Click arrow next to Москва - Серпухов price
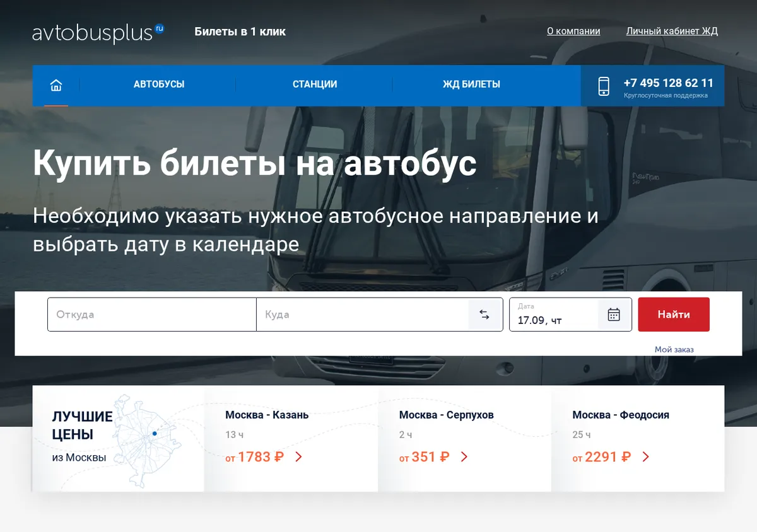This screenshot has height=532, width=757. 464,457
